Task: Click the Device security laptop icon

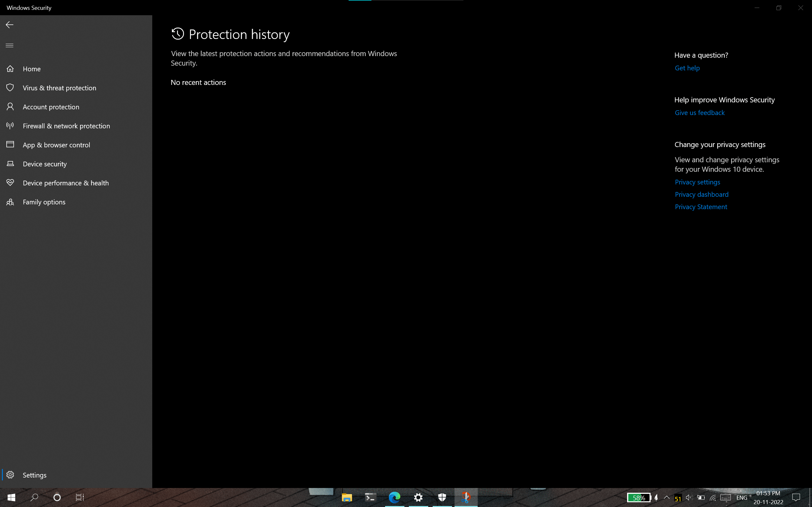Action: (x=10, y=164)
